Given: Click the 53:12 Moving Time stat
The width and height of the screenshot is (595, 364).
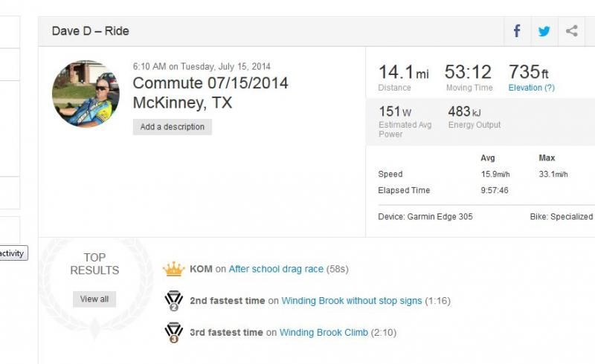Looking at the screenshot, I should tap(469, 77).
